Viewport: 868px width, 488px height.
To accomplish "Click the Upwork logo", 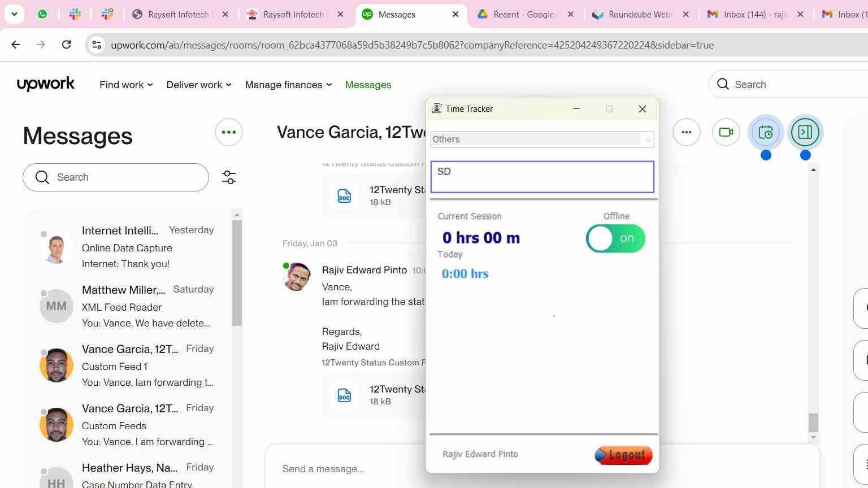I will [x=46, y=84].
